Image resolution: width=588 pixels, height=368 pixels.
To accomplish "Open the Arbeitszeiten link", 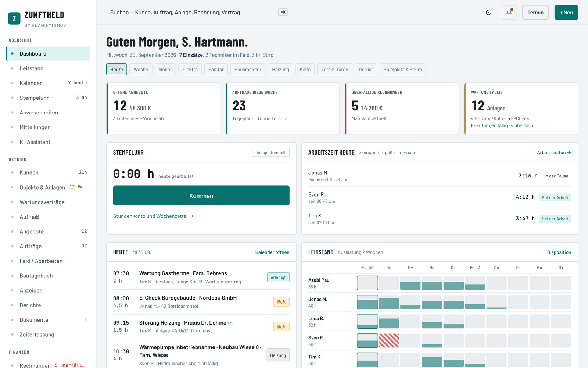I will (554, 152).
